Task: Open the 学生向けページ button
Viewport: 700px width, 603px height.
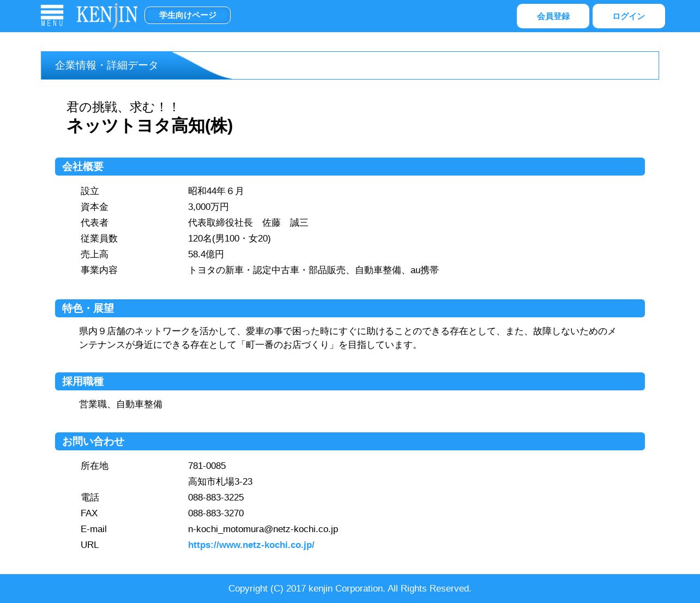Action: [x=188, y=15]
